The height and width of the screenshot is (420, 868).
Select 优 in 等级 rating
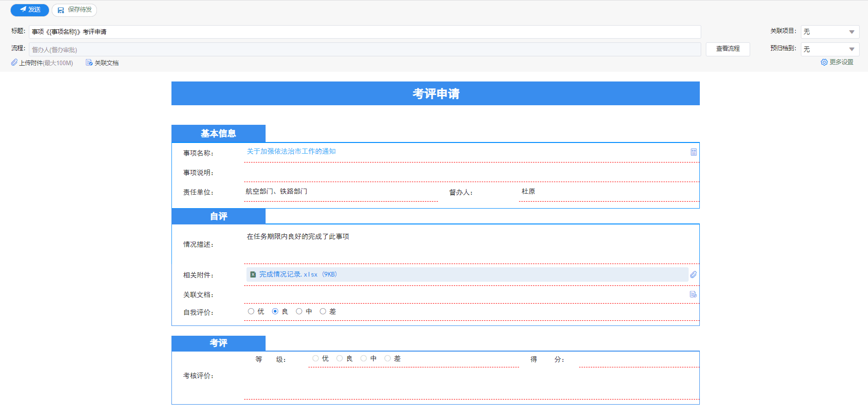click(316, 359)
